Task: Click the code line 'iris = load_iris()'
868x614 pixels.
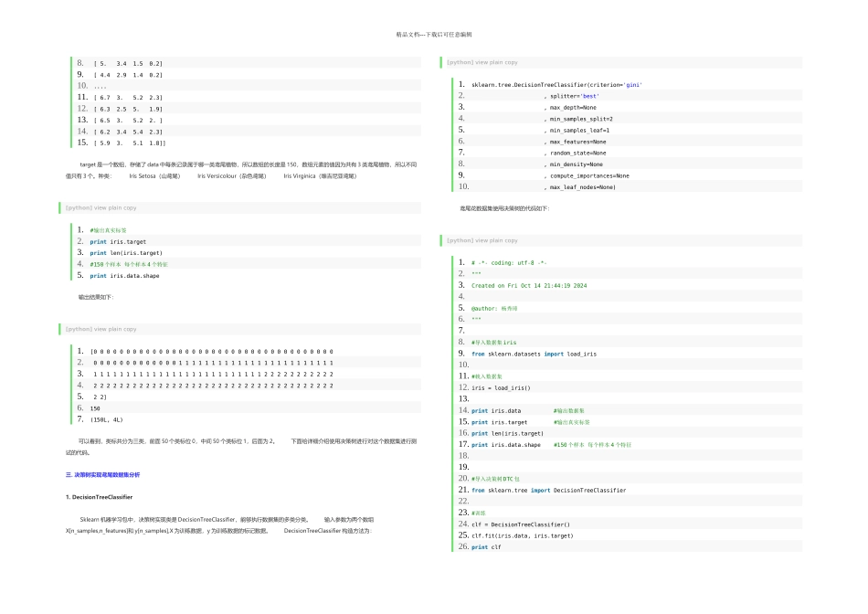Action: coord(501,388)
